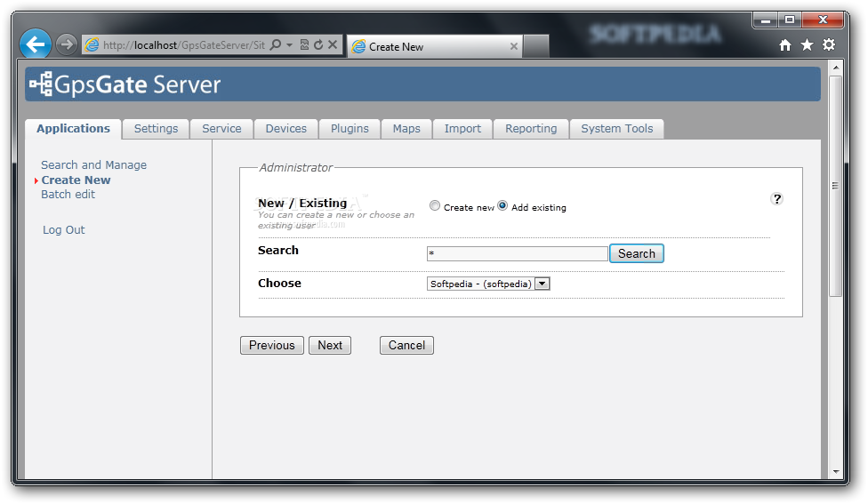
Task: Switch to the Applications tab
Action: [x=73, y=128]
